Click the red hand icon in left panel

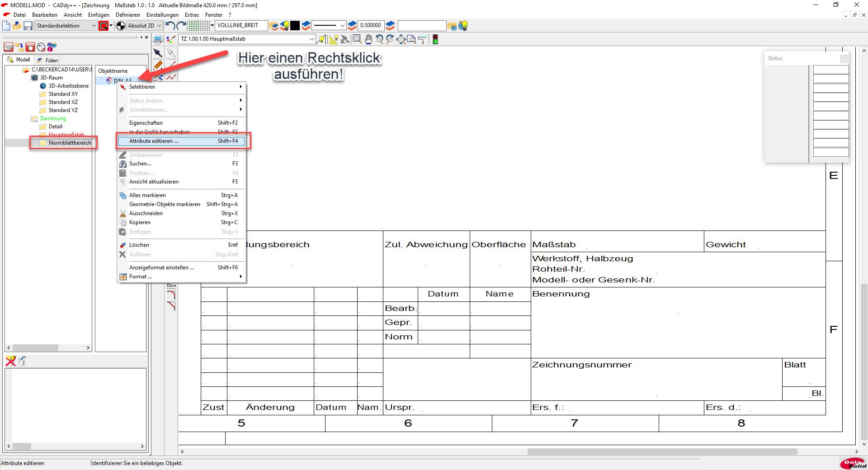click(x=30, y=47)
